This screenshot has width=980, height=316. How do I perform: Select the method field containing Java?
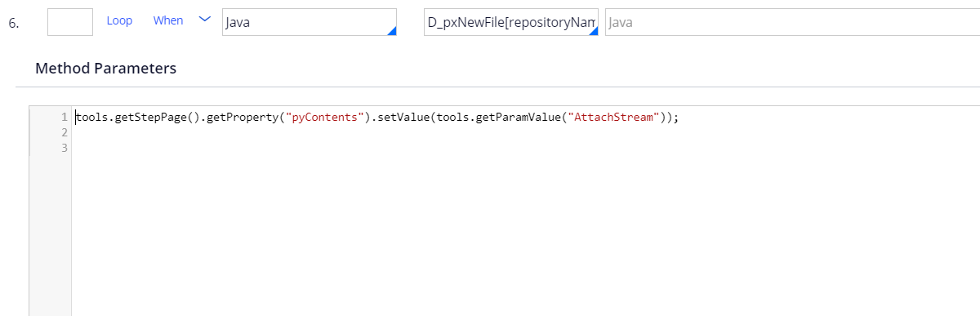point(310,23)
